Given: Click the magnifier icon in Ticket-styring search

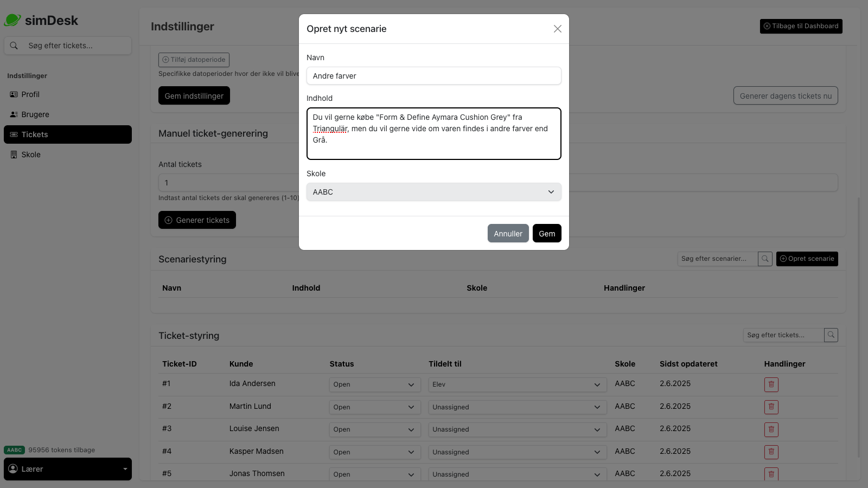Looking at the screenshot, I should [x=831, y=335].
